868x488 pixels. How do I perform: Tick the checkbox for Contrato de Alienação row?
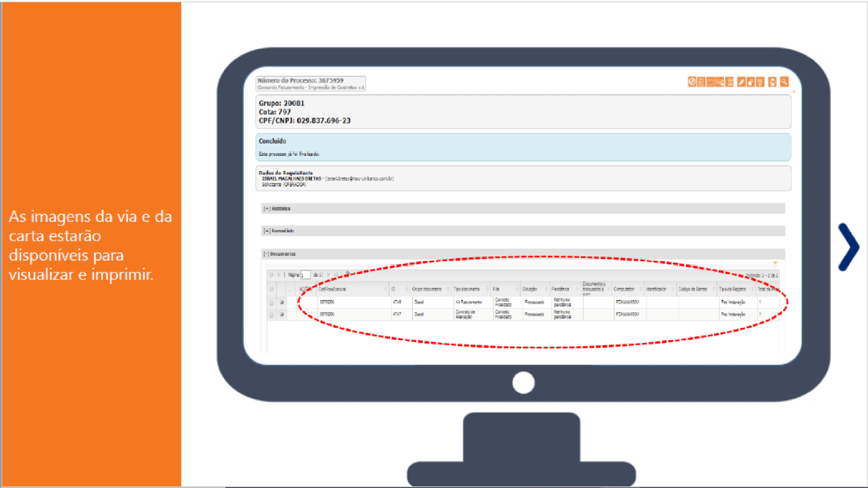click(x=272, y=315)
